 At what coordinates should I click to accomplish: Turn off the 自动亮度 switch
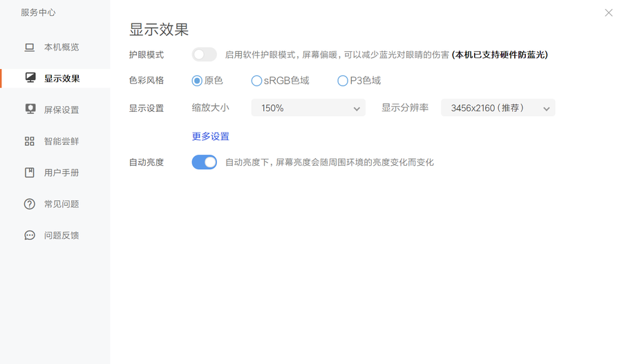[x=205, y=162]
